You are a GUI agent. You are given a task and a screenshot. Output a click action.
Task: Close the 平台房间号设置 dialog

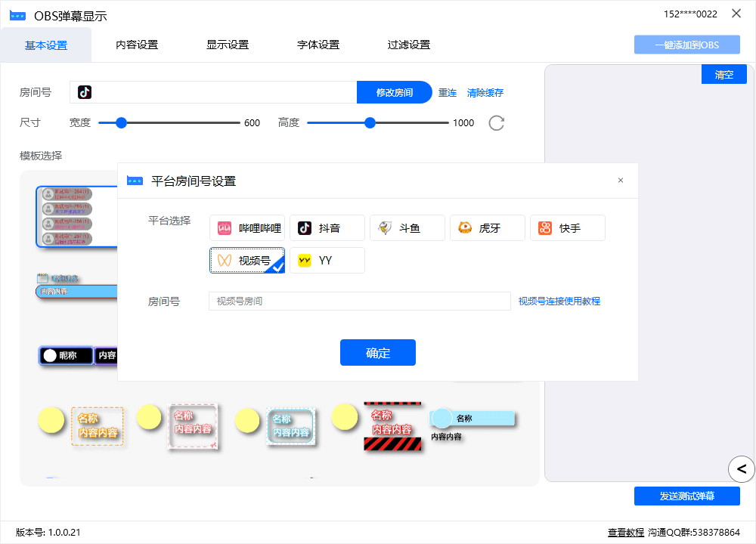click(621, 181)
